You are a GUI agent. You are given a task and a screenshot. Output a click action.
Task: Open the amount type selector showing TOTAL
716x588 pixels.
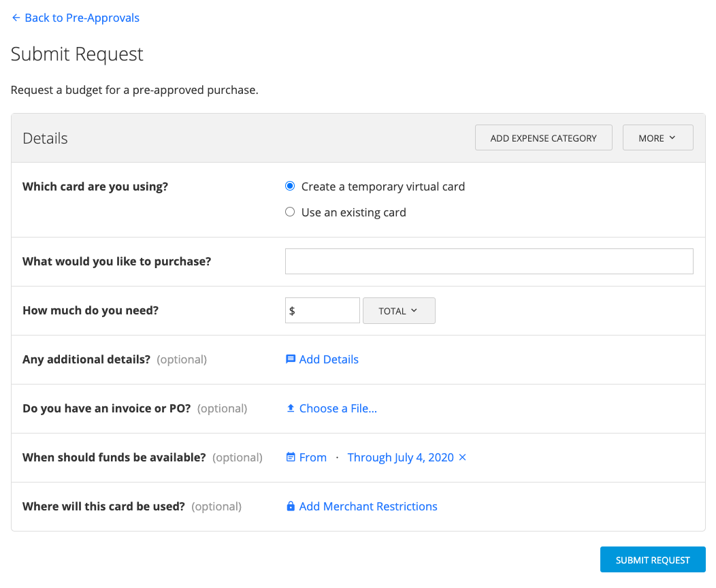tap(399, 310)
